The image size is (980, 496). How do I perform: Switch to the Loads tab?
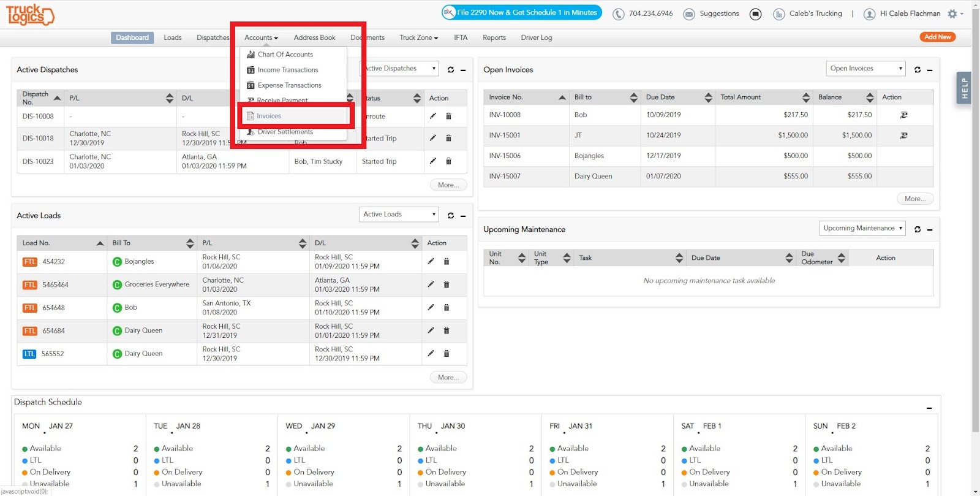point(173,38)
